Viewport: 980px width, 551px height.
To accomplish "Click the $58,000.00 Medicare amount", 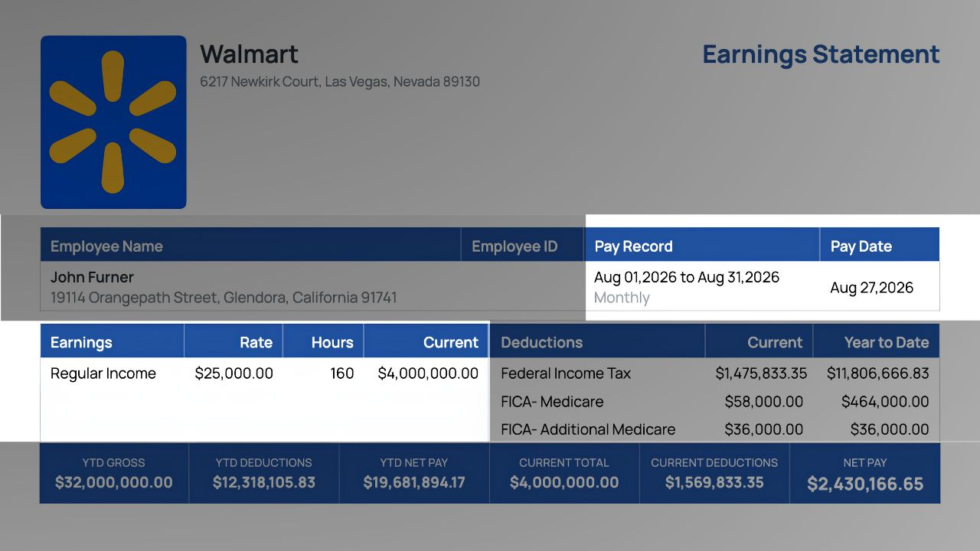I will click(x=764, y=401).
